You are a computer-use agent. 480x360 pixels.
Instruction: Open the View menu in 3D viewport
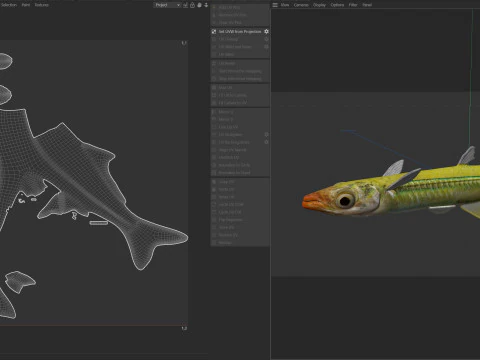pos(285,5)
